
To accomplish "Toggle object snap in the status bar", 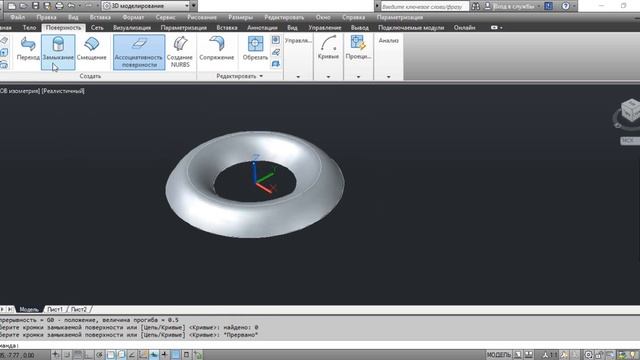I will 111,355.
